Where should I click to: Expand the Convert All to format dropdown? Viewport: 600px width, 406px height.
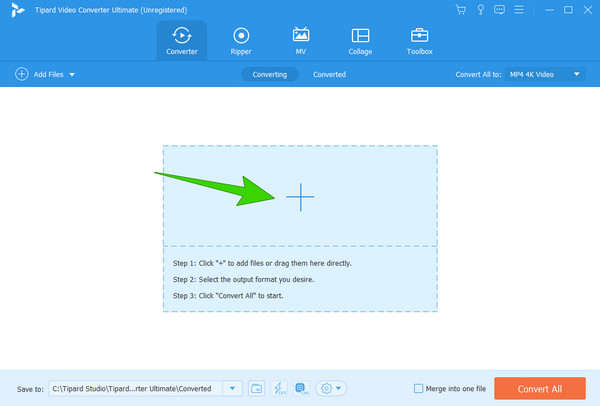pos(577,74)
